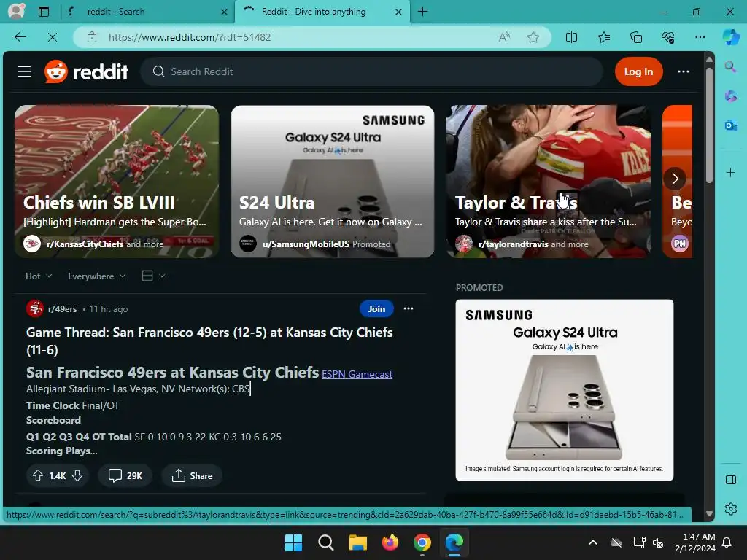Open the Reddit header three-dot menu

tap(683, 71)
